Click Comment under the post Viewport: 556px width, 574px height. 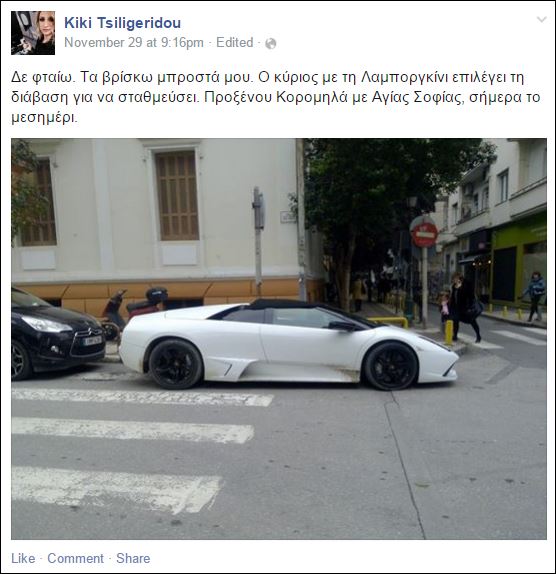tap(75, 558)
